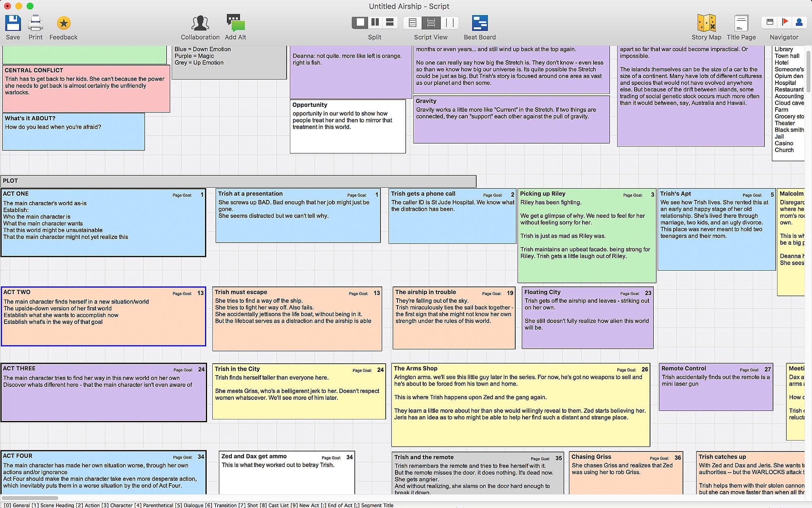The image size is (812, 508).
Task: Select the ACT TWO beat card
Action: pos(103,317)
